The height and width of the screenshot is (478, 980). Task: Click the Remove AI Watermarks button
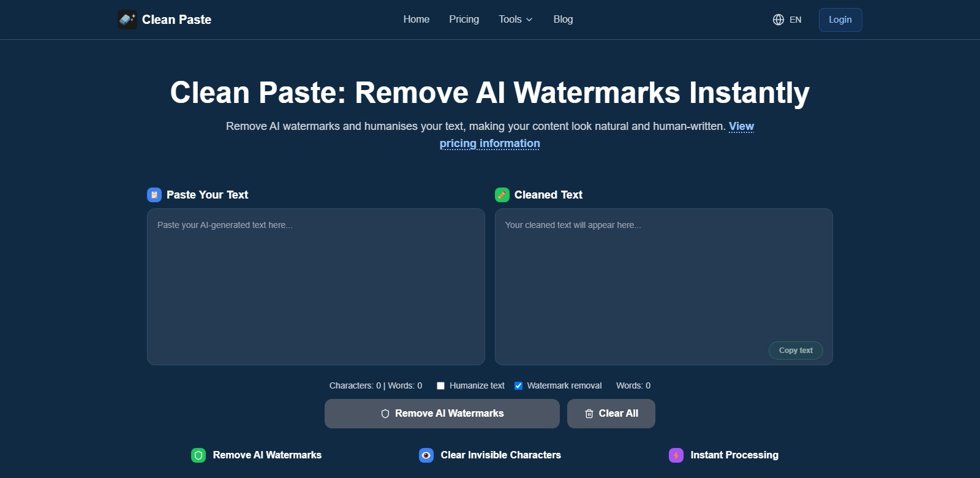pos(442,414)
